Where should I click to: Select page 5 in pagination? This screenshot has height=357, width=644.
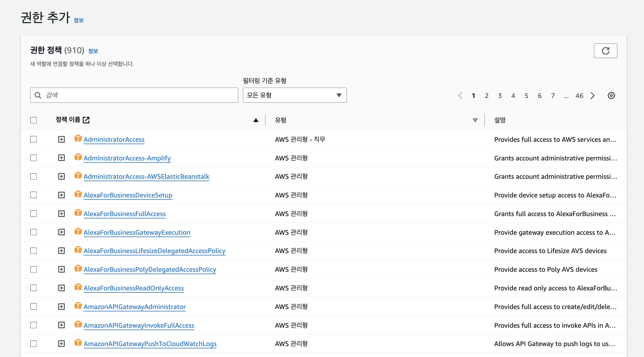point(527,96)
